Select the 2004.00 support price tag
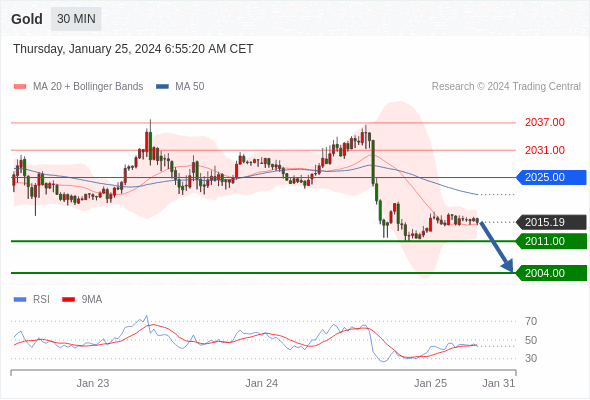 tap(551, 273)
